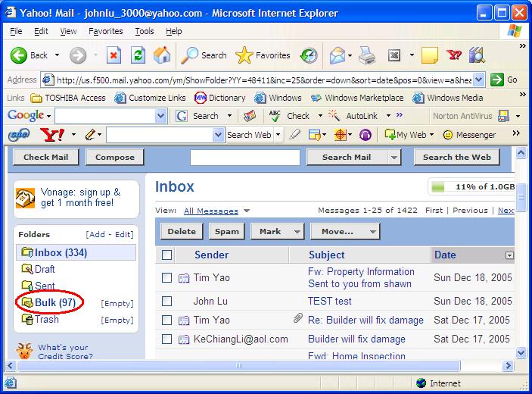Expand the View All Messages dropdown arrow

[x=247, y=211]
